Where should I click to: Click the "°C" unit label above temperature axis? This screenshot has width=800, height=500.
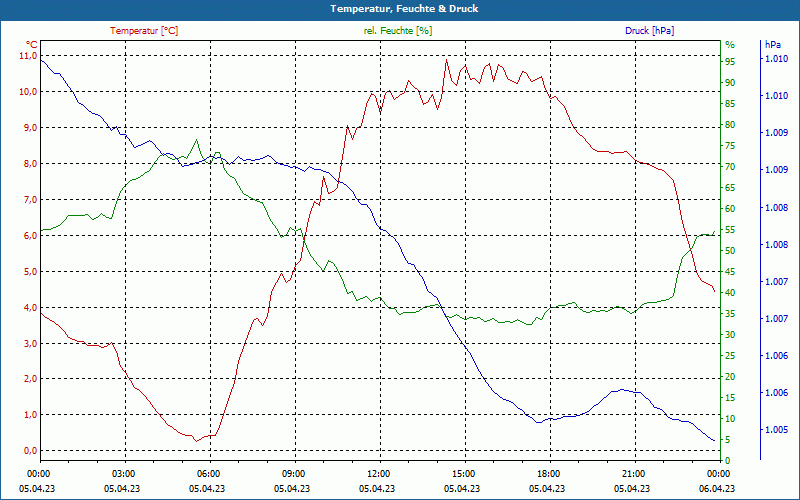[x=32, y=45]
